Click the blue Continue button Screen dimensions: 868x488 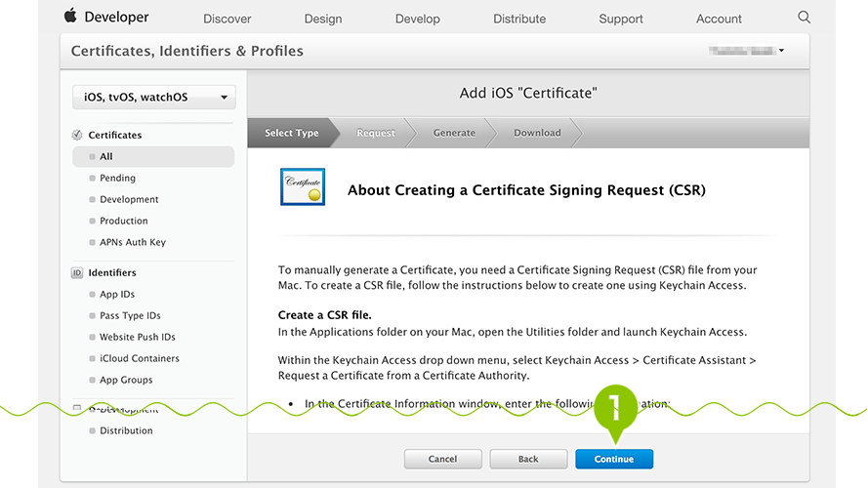tap(614, 459)
